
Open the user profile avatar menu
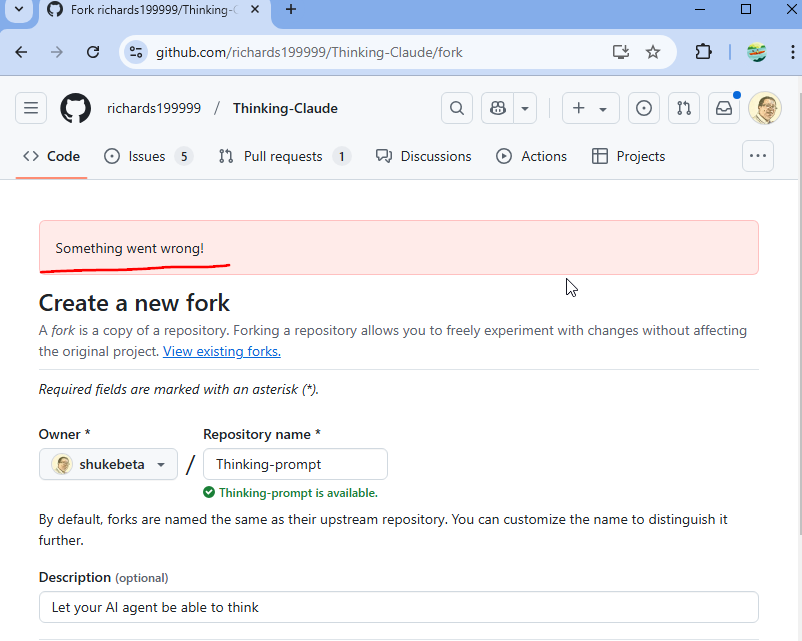click(x=764, y=108)
